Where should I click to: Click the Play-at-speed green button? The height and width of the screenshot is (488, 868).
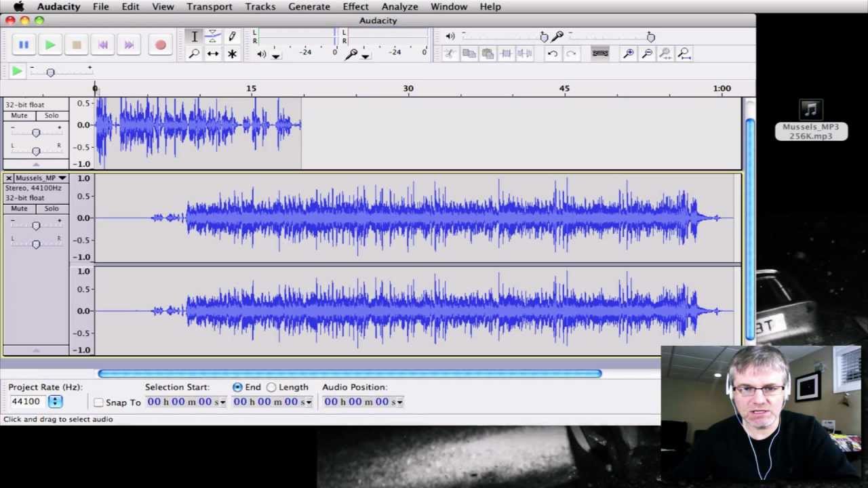click(x=17, y=70)
